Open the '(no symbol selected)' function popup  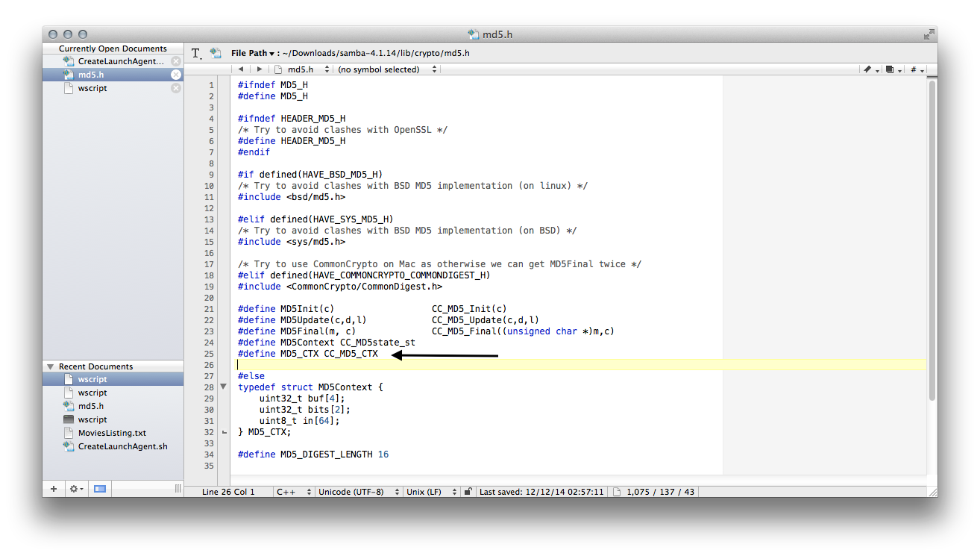tap(388, 69)
